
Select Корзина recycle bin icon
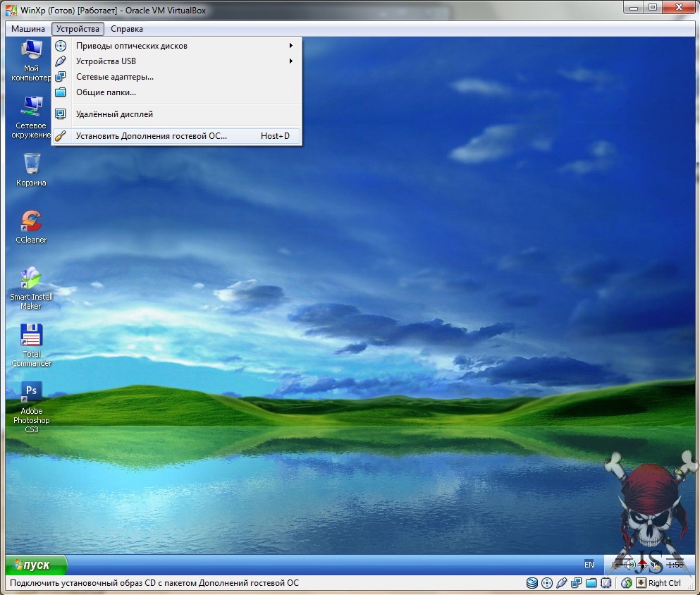(x=31, y=170)
